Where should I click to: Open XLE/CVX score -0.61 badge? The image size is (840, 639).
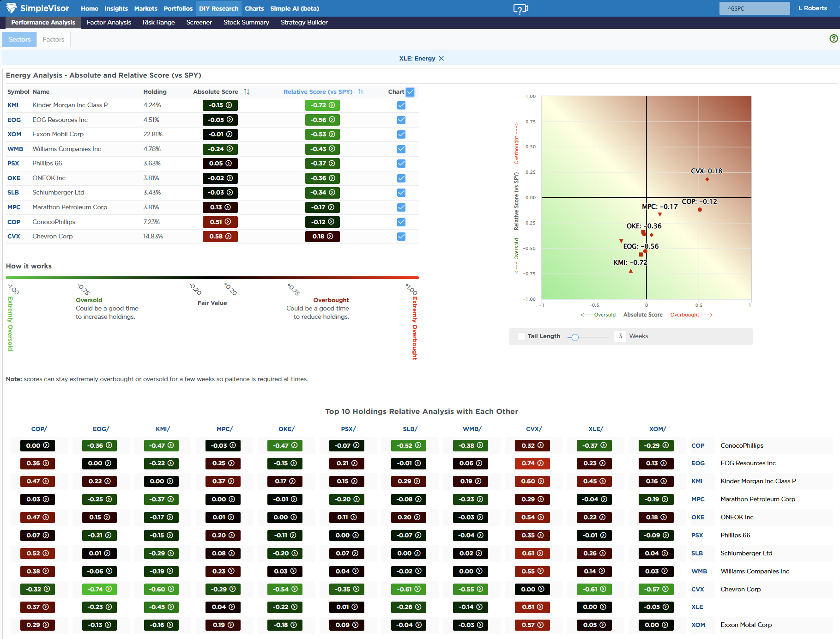click(x=594, y=589)
